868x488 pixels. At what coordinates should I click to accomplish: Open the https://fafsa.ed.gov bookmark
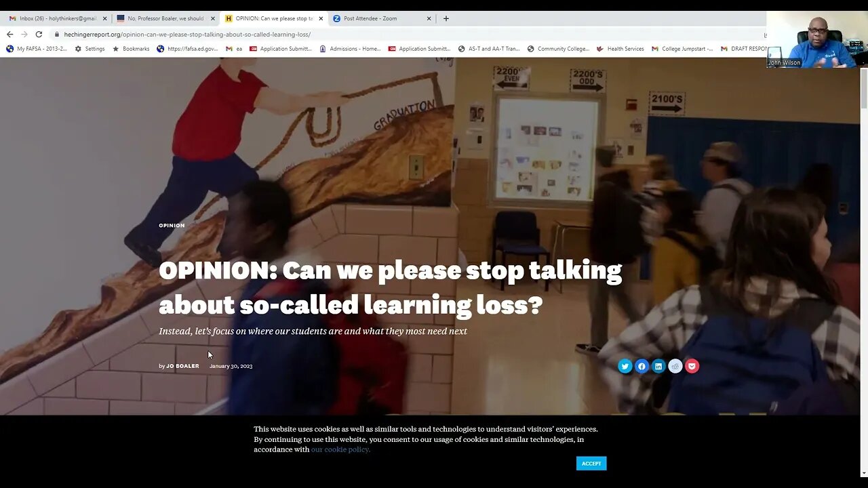(x=187, y=49)
